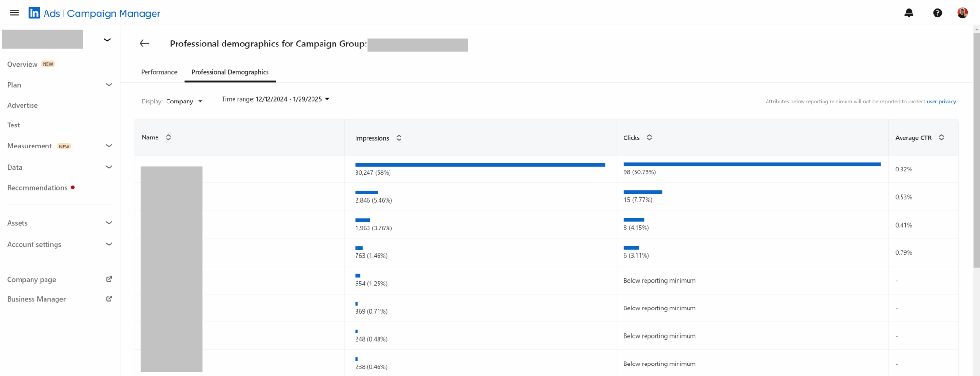This screenshot has width=980, height=376.
Task: Open Recommendations in the sidebar
Action: pyautogui.click(x=37, y=188)
